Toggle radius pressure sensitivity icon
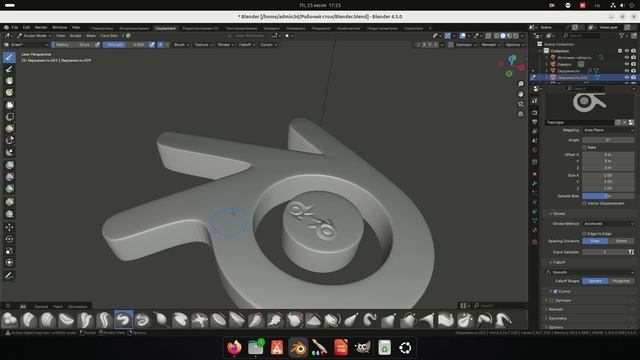Screen dimensions: 640x360 coord(98,44)
